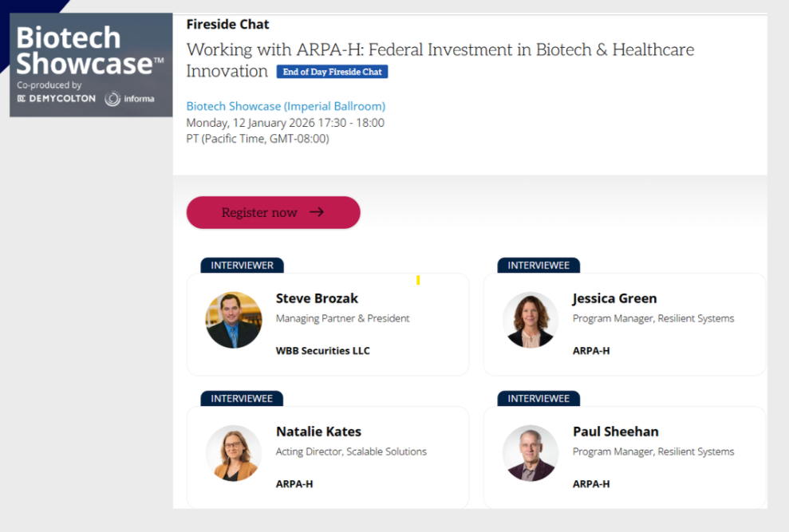Screen dimensions: 789x532
Task: Open Jessica Green's speaker name
Action: pyautogui.click(x=614, y=299)
